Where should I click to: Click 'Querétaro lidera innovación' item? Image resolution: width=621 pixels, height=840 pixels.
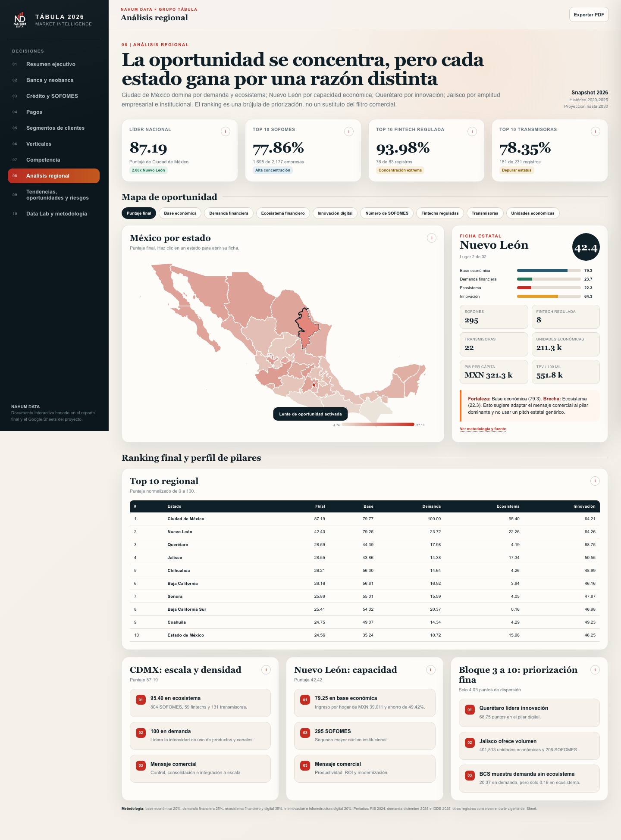tap(529, 713)
